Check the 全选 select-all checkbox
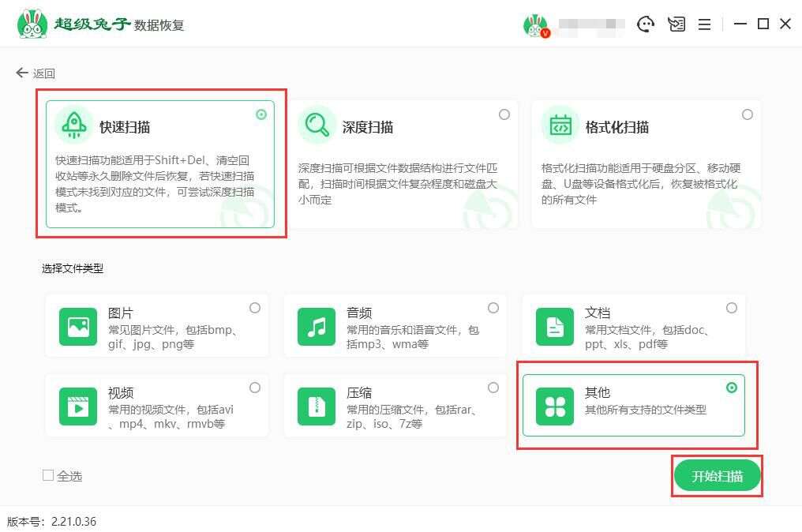 [48, 475]
